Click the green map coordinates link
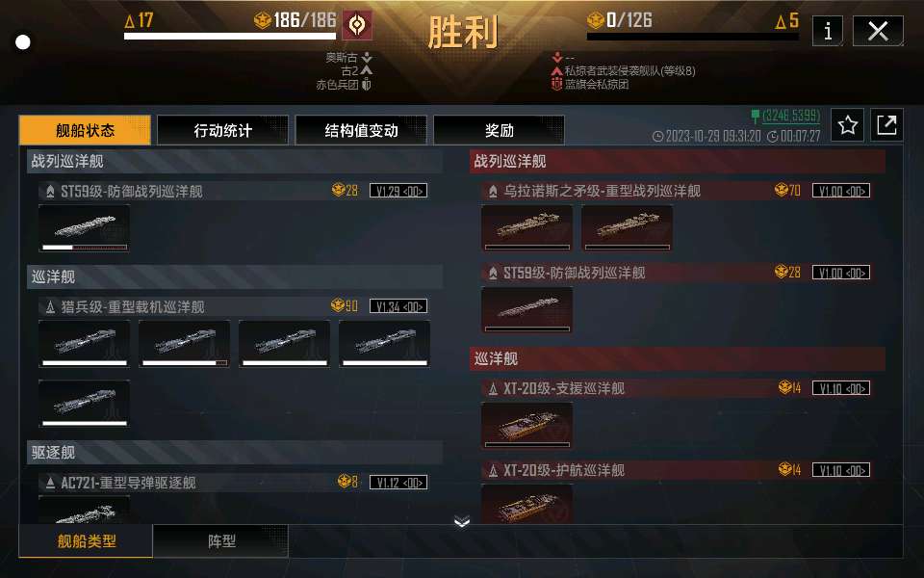Image resolution: width=924 pixels, height=578 pixels. click(x=790, y=115)
